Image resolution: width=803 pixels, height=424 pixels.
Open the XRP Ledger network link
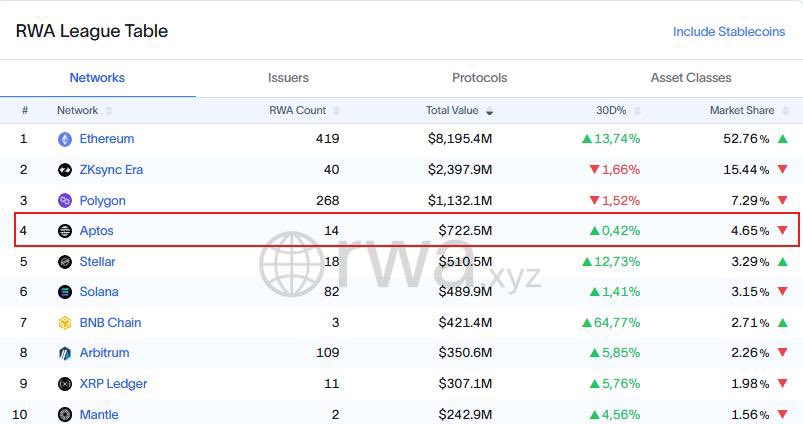113,384
